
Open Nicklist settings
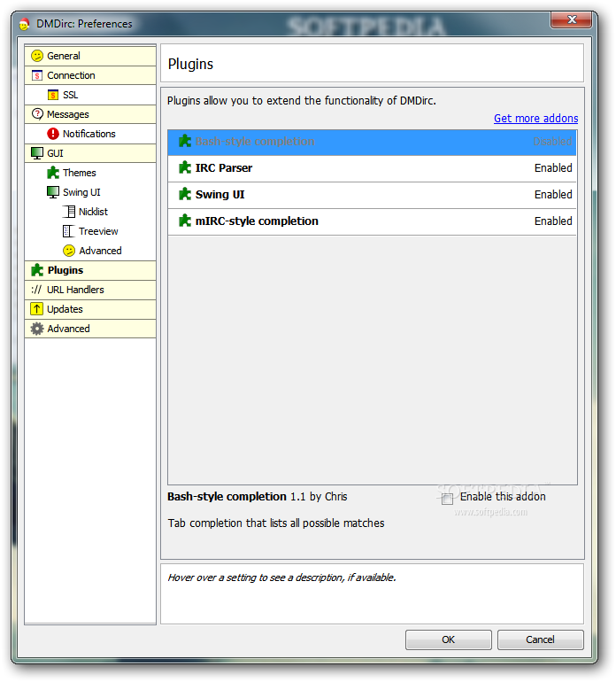(x=90, y=212)
